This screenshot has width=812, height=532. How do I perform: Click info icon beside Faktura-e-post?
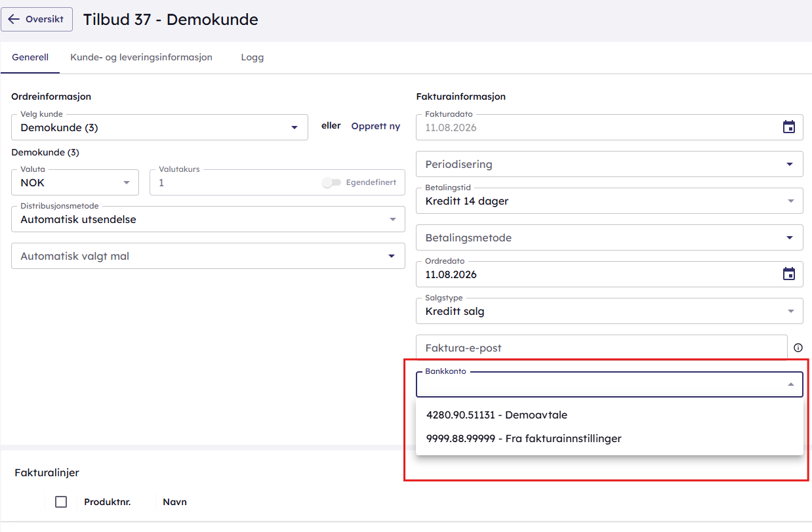(x=798, y=348)
